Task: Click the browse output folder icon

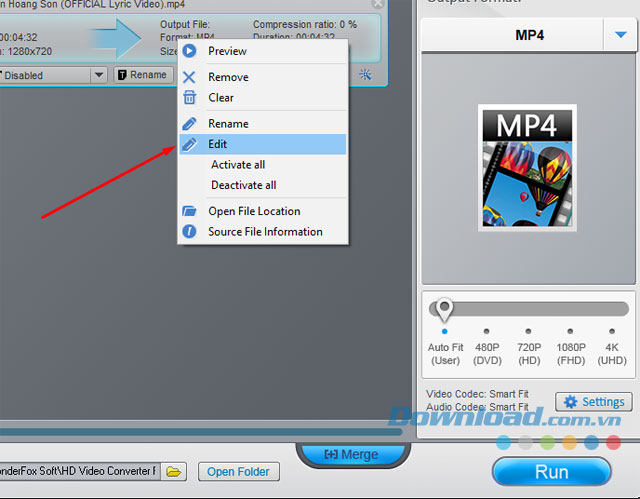Action: 174,472
